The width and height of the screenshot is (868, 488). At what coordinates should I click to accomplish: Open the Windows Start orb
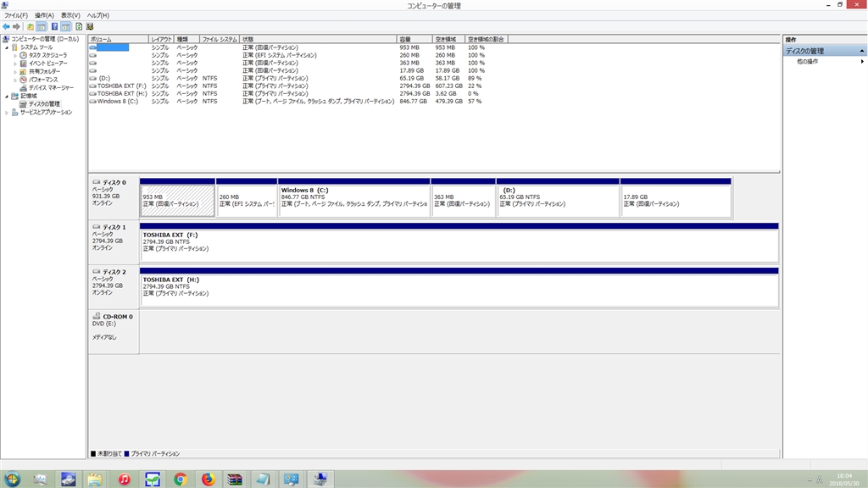tap(12, 480)
